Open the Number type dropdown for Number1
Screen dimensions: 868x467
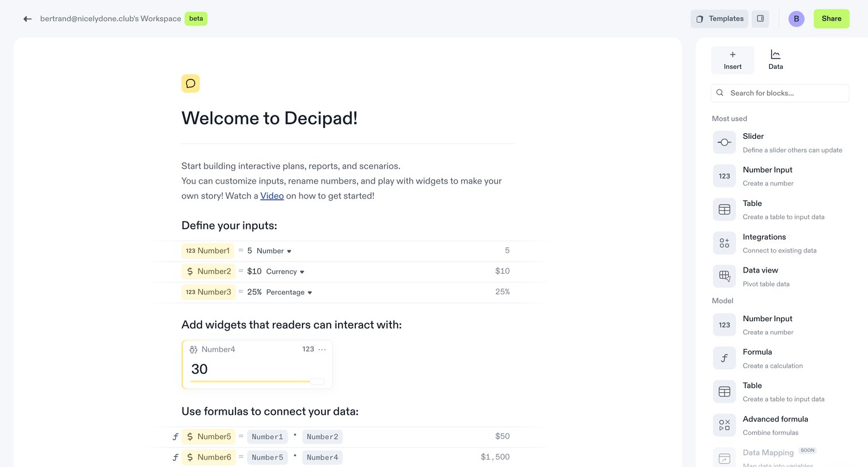click(x=274, y=251)
